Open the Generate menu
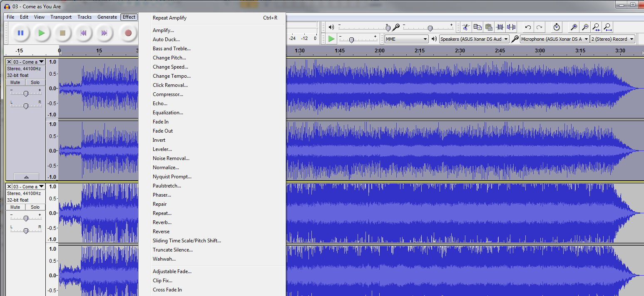The width and height of the screenshot is (644, 296). [107, 17]
